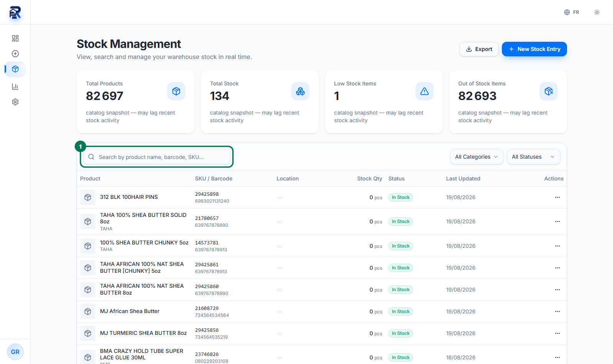Click the Product column header
Image resolution: width=613 pixels, height=364 pixels.
click(90, 179)
